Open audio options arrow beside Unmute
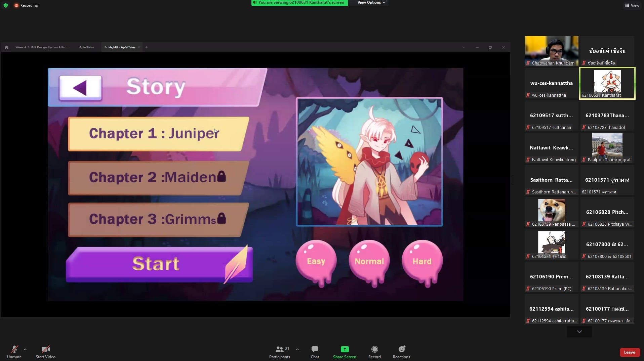Image resolution: width=644 pixels, height=361 pixels. pos(25,349)
